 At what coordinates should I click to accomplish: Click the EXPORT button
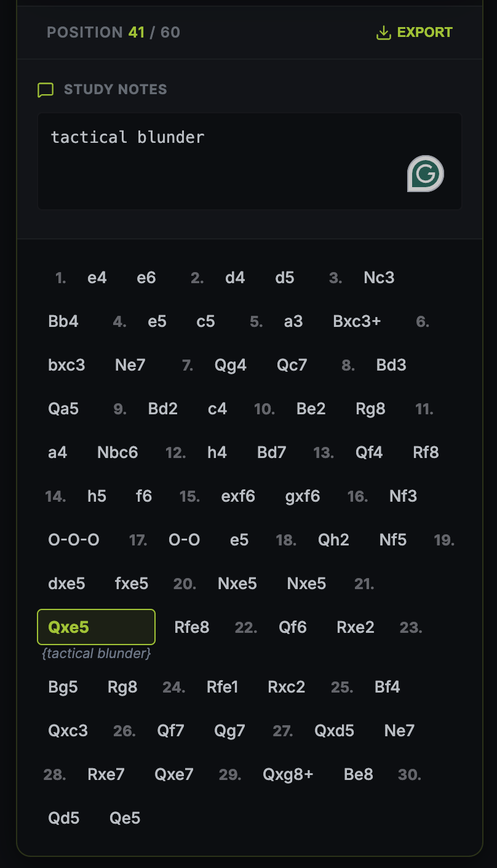tap(424, 32)
